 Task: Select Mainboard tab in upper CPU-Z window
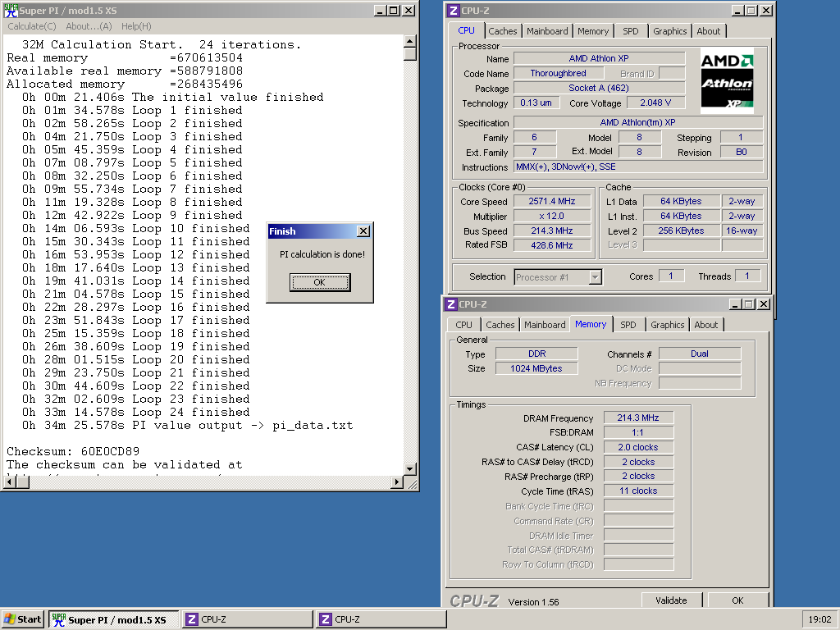547,31
